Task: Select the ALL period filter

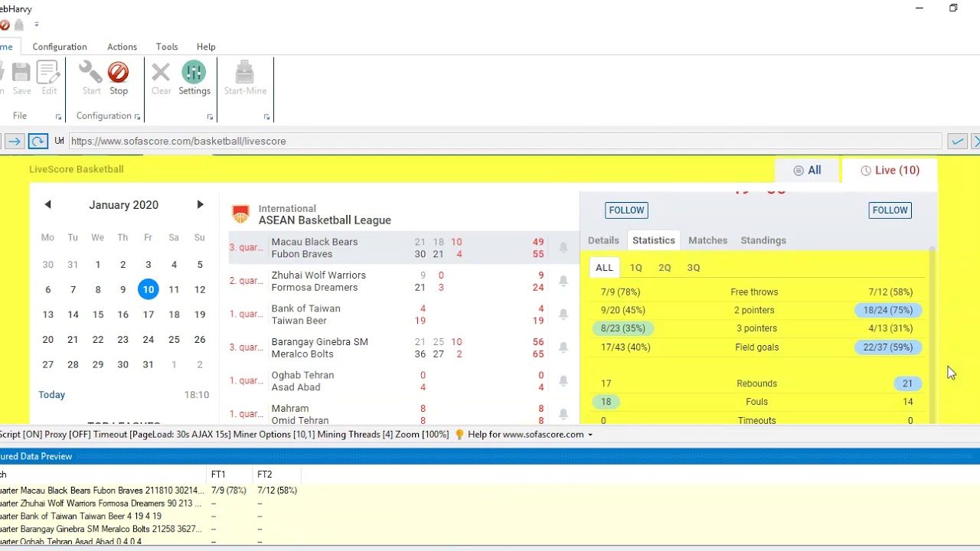Action: [x=604, y=267]
